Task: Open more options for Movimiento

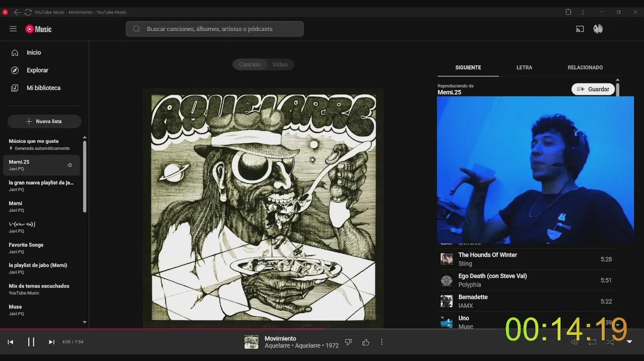Action: pos(381,342)
